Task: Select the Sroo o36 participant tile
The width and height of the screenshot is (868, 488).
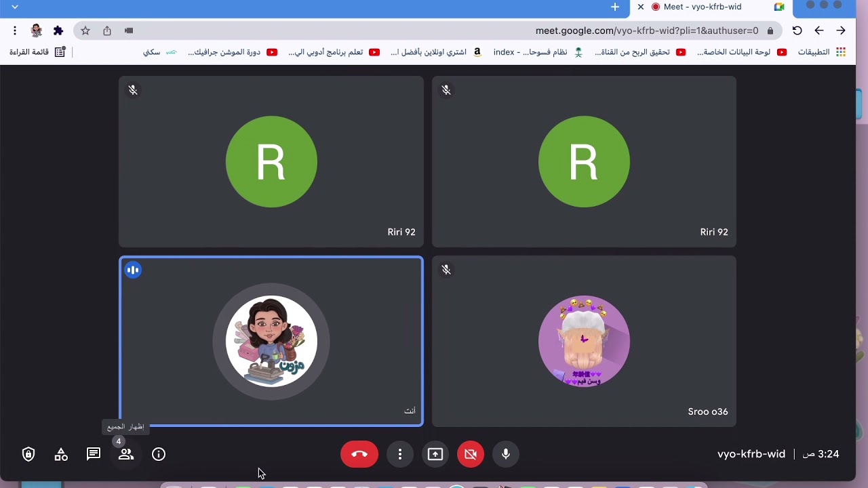Action: [x=584, y=341]
